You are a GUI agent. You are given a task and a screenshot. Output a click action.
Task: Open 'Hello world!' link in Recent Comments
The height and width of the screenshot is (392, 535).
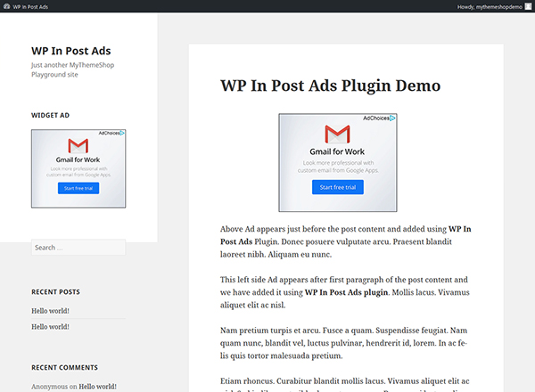coord(97,387)
